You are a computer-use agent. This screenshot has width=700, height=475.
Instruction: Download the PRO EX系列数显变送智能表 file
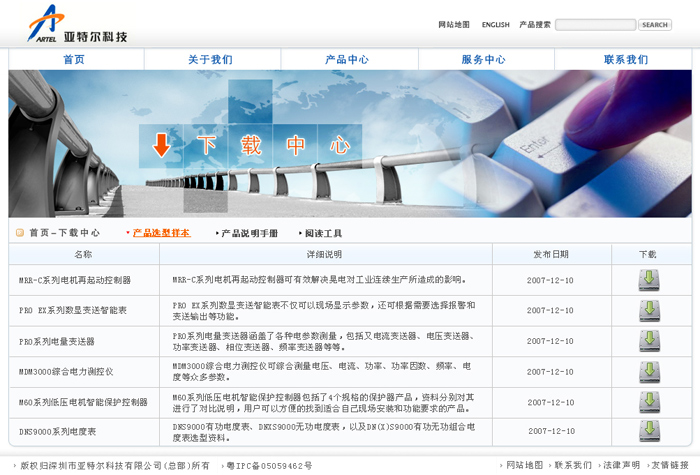tap(649, 311)
